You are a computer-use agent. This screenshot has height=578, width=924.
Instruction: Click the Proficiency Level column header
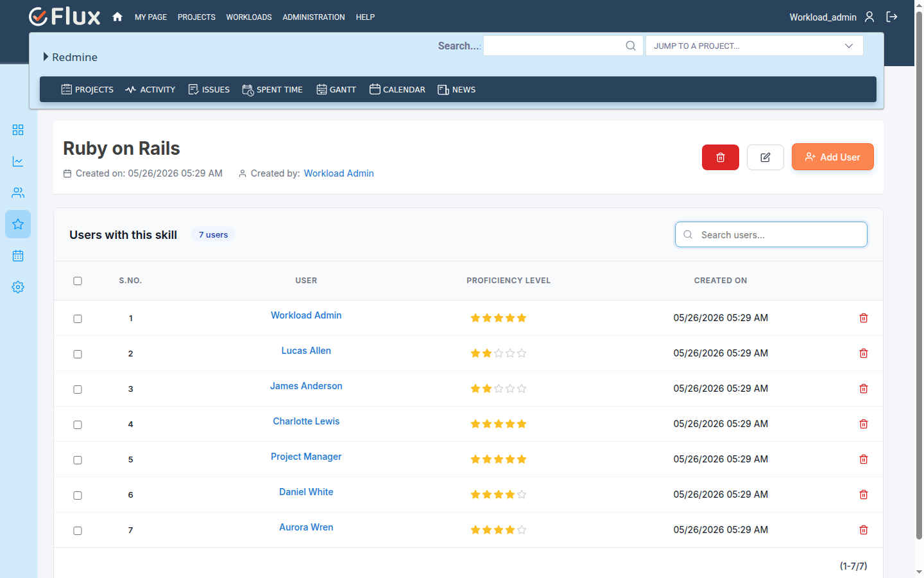click(x=508, y=281)
